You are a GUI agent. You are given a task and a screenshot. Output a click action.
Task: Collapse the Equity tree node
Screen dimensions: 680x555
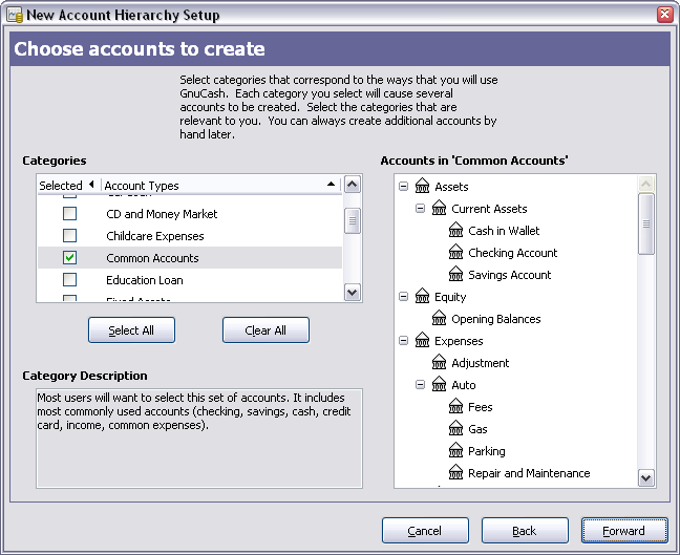[x=403, y=297]
